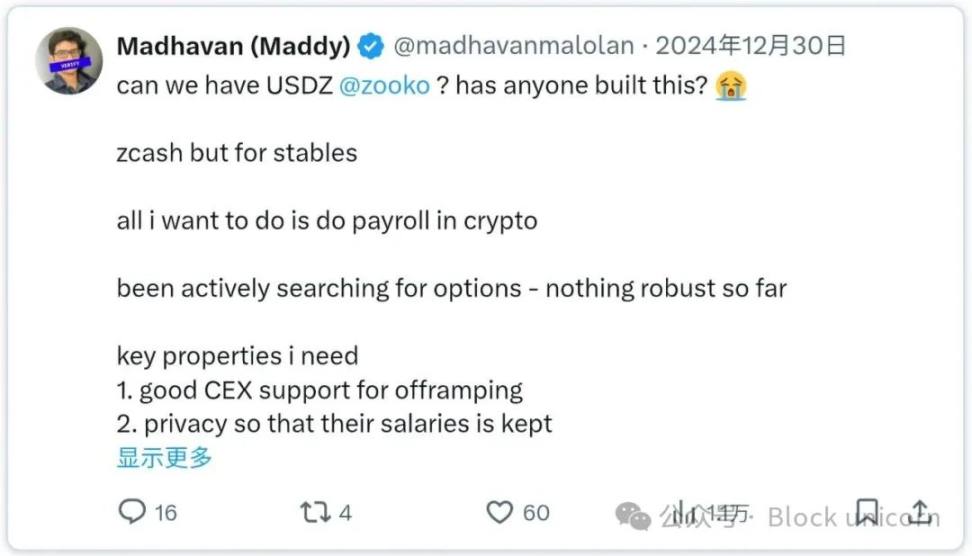972x556 pixels.
Task: Click the @zooko mention
Action: (x=385, y=85)
